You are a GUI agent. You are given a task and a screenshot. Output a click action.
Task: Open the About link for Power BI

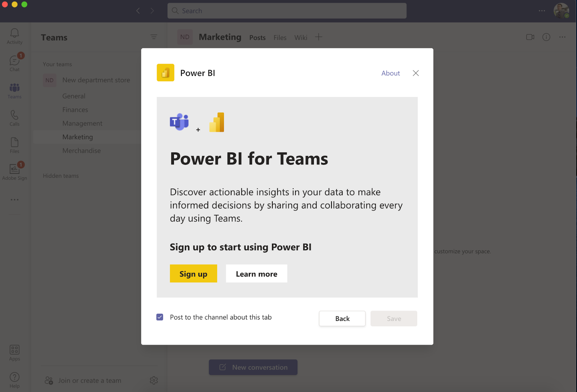pos(391,73)
